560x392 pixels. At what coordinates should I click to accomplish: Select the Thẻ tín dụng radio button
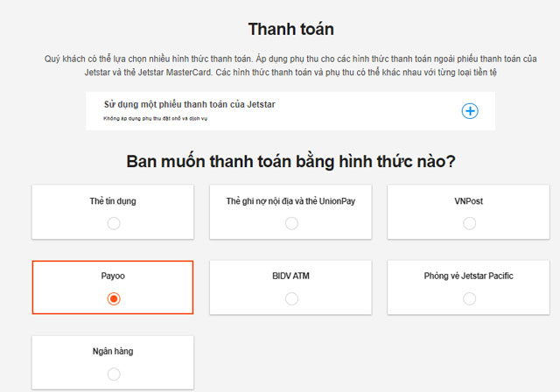point(113,223)
